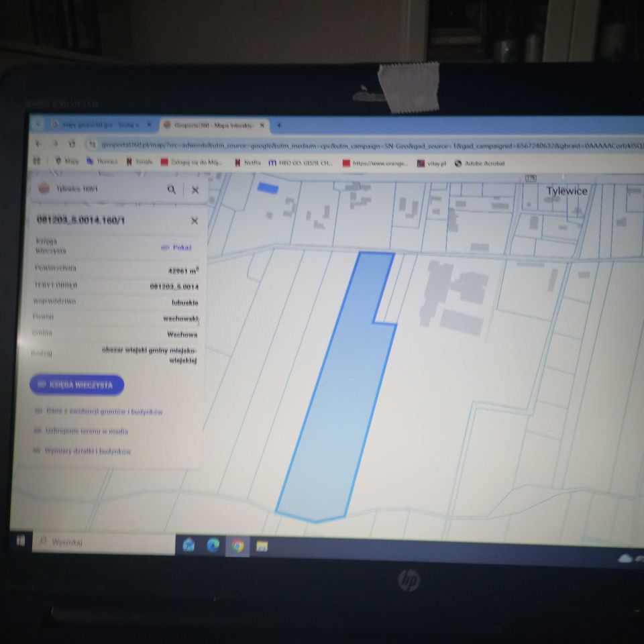The height and width of the screenshot is (644, 644).
Task: Click the Geoportal360 logo in the search box
Action: (44, 189)
